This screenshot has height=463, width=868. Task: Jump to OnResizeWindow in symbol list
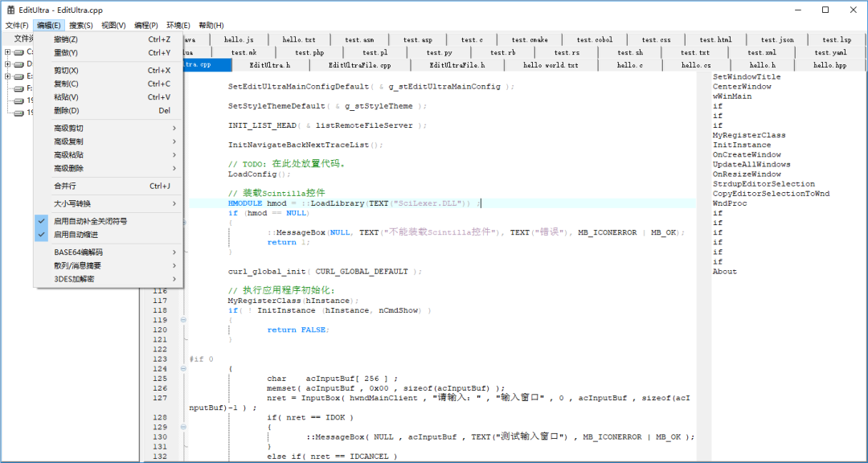pos(747,174)
